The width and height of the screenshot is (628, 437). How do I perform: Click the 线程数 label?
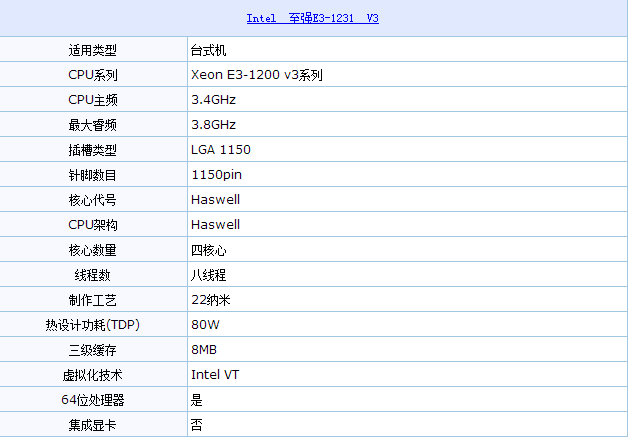[x=93, y=275]
